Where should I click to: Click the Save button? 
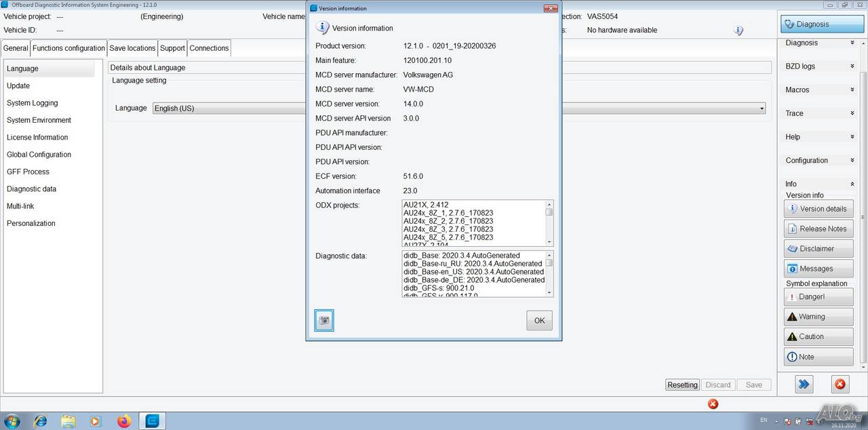point(754,385)
